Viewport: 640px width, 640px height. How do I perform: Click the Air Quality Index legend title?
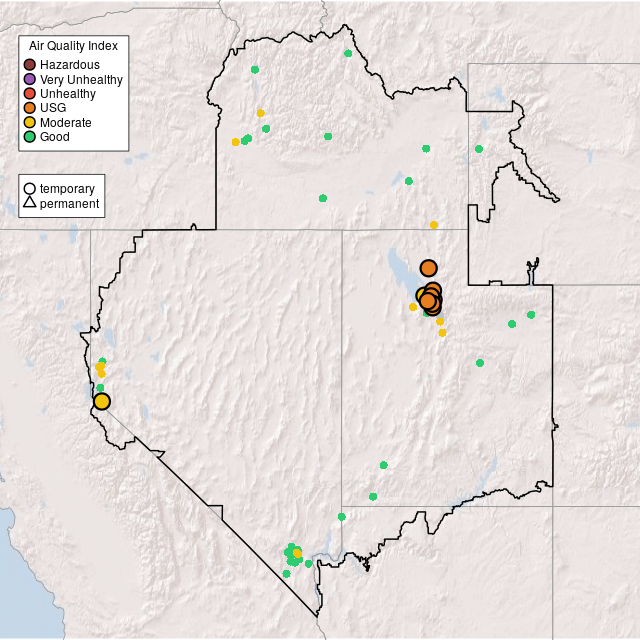pyautogui.click(x=73, y=46)
